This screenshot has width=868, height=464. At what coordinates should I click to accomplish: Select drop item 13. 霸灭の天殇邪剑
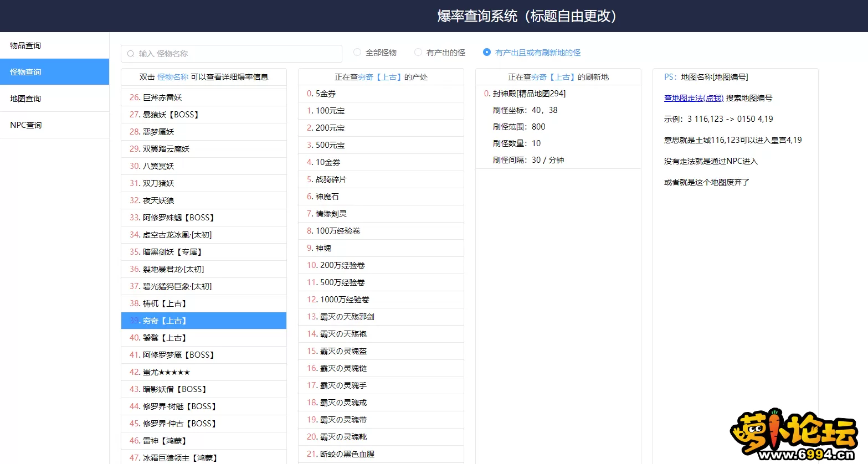click(381, 317)
